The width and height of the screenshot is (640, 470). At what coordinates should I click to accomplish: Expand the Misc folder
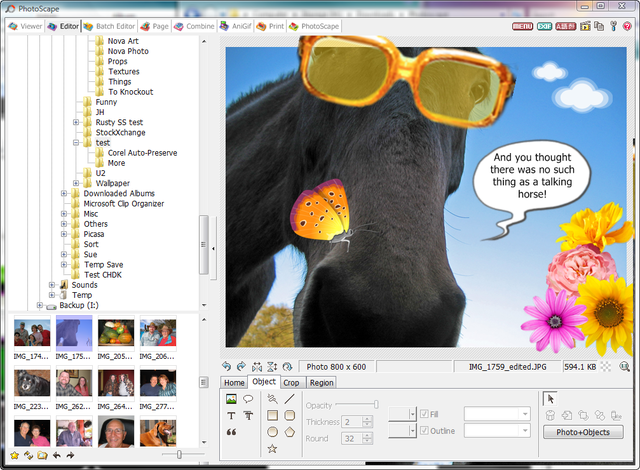(64, 214)
